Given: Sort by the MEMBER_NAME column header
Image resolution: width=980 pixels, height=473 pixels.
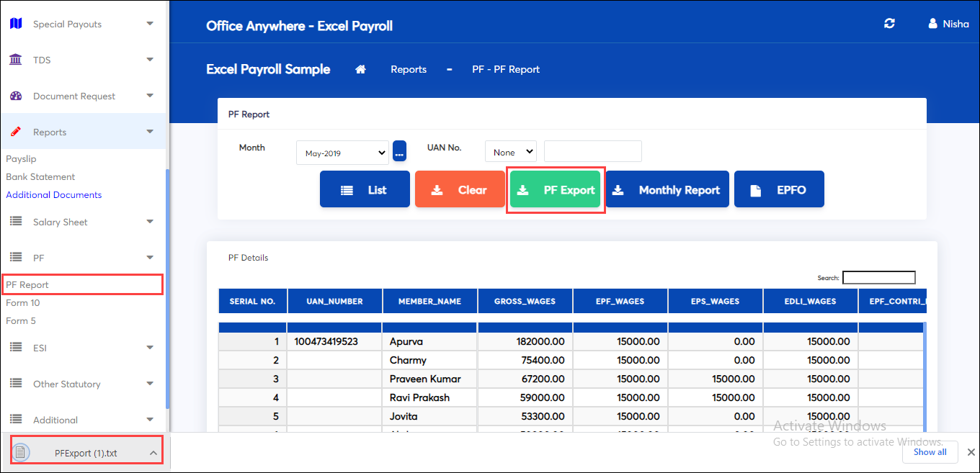Looking at the screenshot, I should tap(430, 301).
